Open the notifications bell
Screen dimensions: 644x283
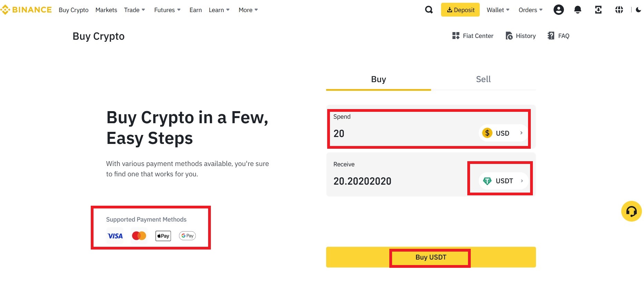[x=577, y=10]
